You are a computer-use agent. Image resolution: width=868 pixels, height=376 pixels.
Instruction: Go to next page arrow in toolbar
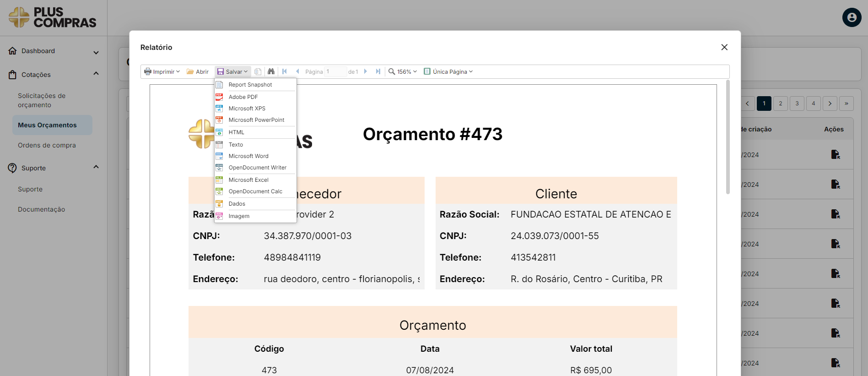(366, 71)
